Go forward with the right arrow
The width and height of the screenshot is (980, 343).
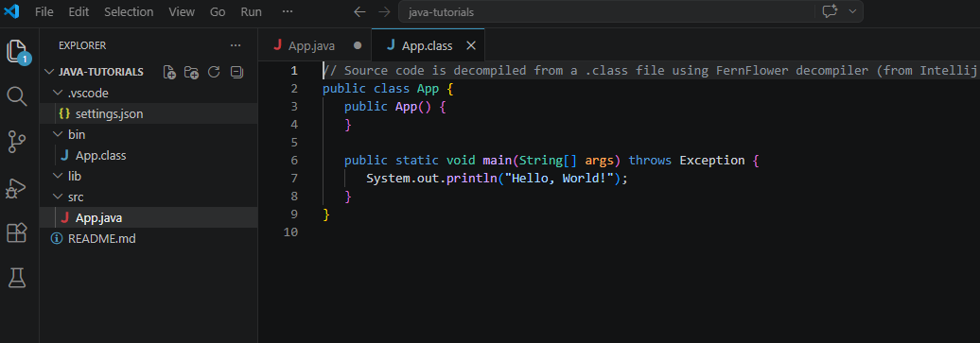pos(384,12)
